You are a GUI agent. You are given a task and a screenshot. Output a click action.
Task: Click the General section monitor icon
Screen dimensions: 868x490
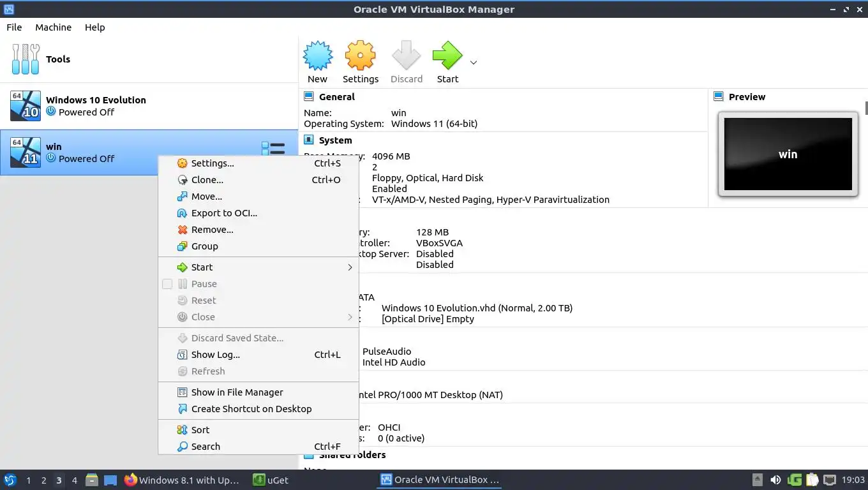[309, 96]
